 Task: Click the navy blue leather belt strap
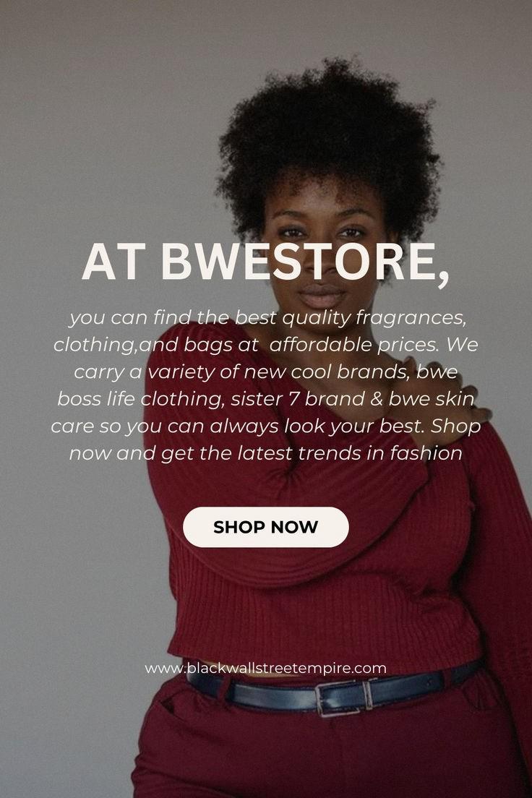265,695
